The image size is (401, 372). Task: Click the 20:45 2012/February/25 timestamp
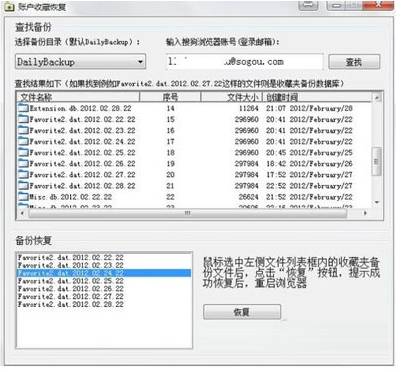[x=309, y=152]
